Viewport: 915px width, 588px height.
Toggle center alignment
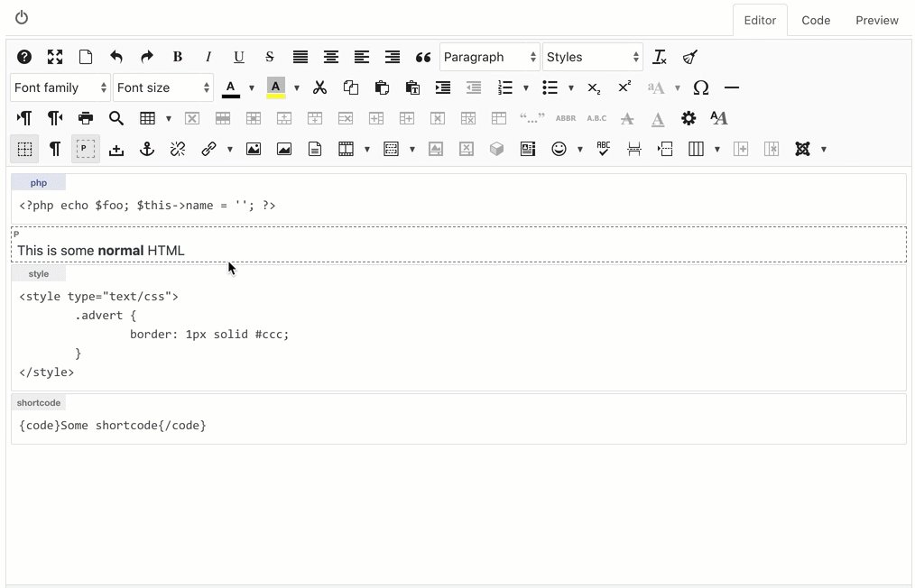[331, 57]
